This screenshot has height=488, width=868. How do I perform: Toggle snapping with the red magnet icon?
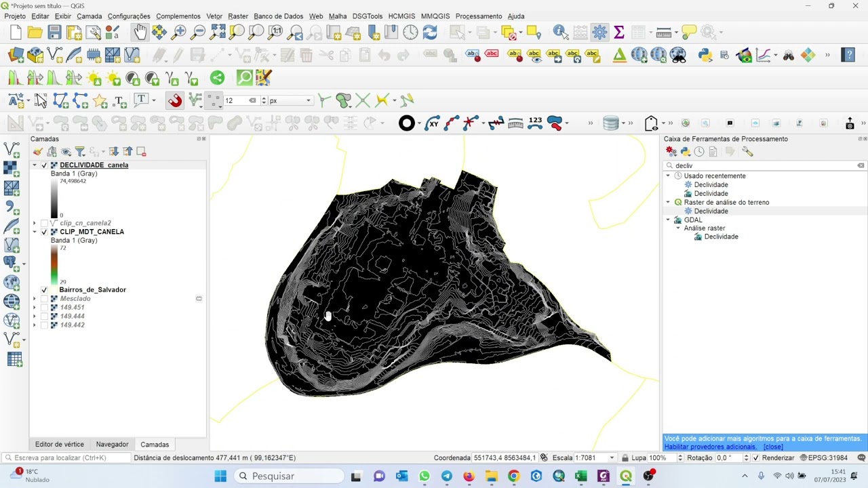175,100
